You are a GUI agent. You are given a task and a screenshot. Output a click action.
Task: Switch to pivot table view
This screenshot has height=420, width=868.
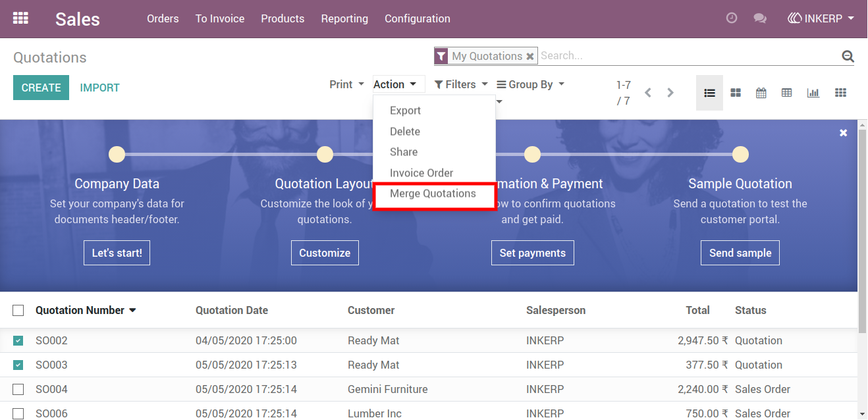(787, 93)
